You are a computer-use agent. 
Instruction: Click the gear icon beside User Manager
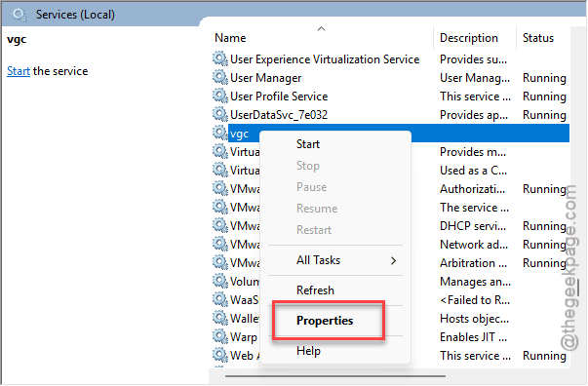tap(220, 78)
